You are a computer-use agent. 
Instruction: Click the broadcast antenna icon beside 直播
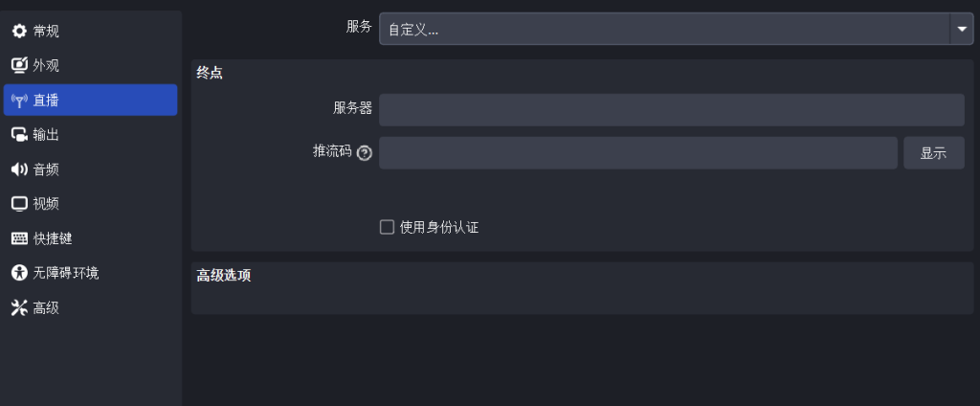[20, 101]
